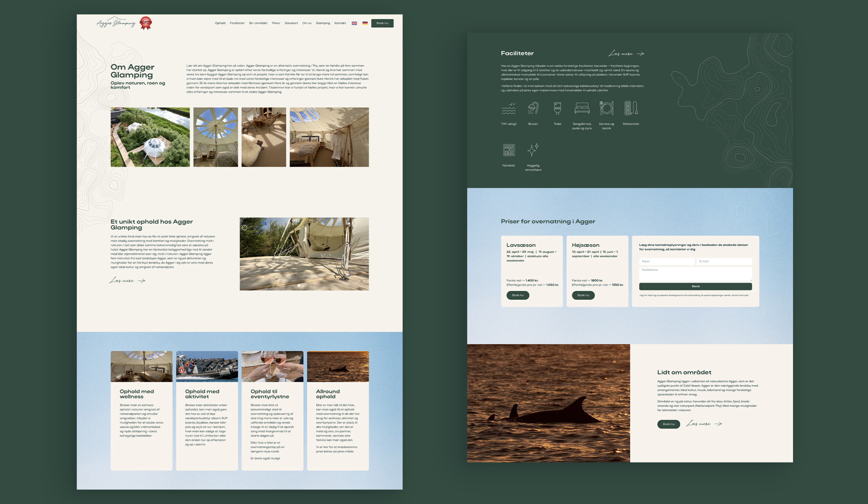Click the sparkle Hyggelig atmosfære icon
Viewport: 868px width, 504px height.
pyautogui.click(x=533, y=150)
